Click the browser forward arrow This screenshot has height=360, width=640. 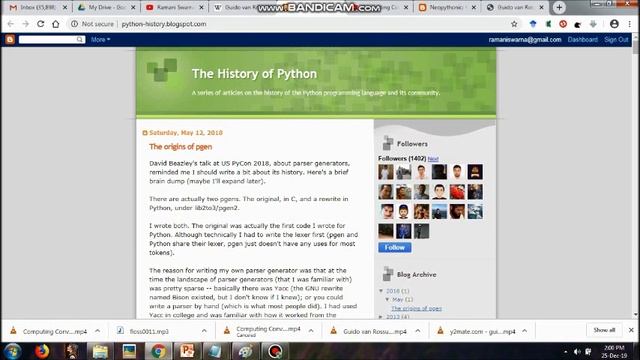[25, 24]
